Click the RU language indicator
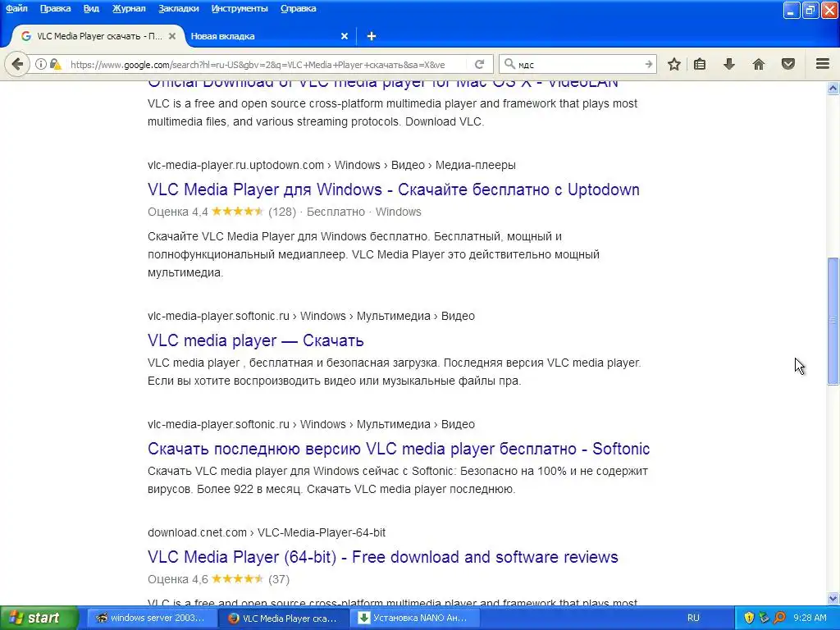Viewport: 840px width, 630px height. pyautogui.click(x=693, y=619)
